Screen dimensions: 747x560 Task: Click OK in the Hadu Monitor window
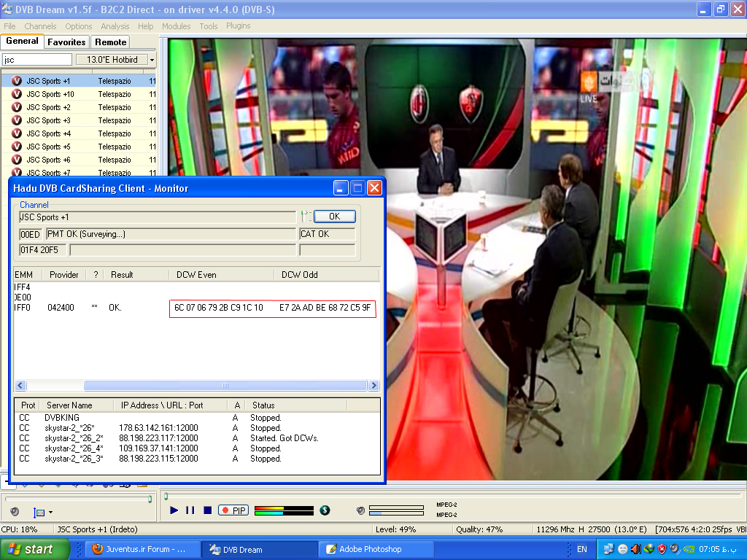(334, 217)
